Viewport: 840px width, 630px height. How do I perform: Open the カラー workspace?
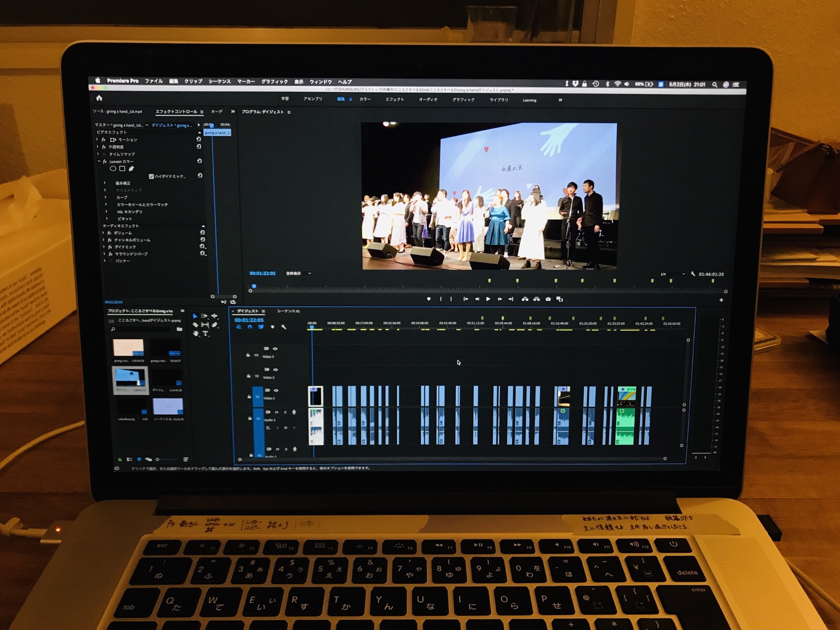point(365,99)
